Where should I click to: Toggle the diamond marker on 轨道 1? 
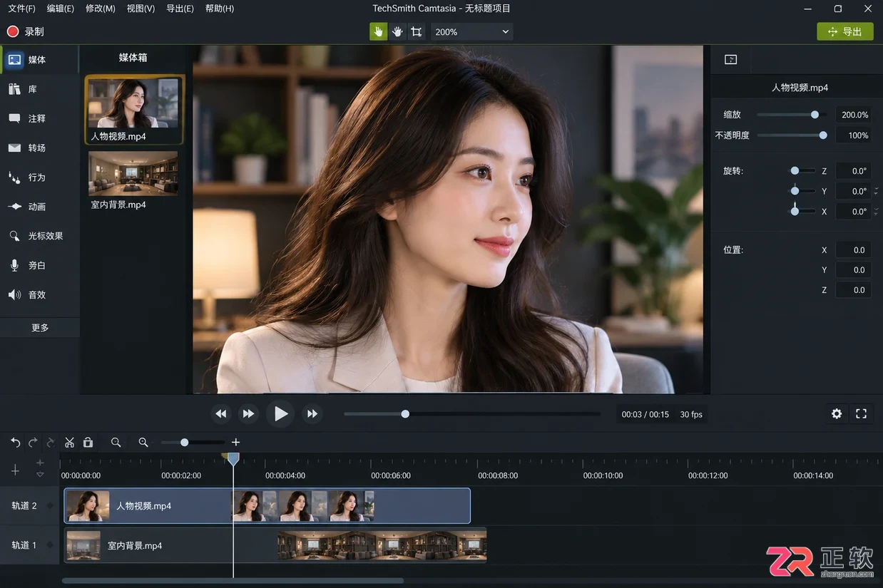coord(50,545)
